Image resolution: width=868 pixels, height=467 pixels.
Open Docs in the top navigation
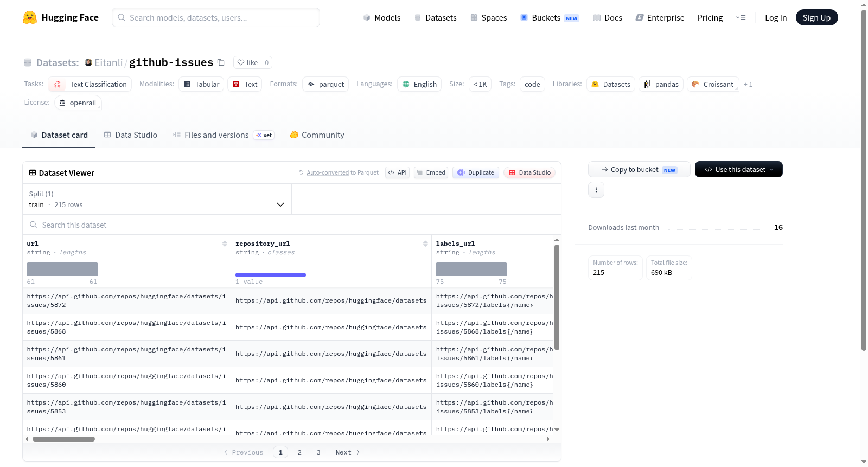[x=607, y=18]
